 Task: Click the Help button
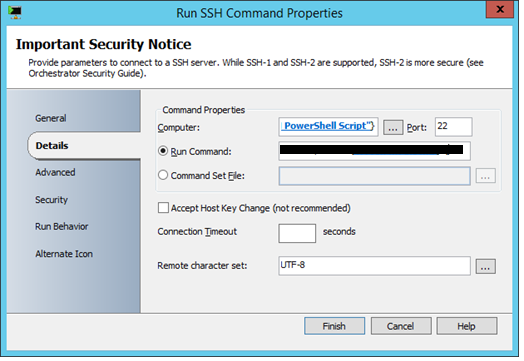point(466,326)
